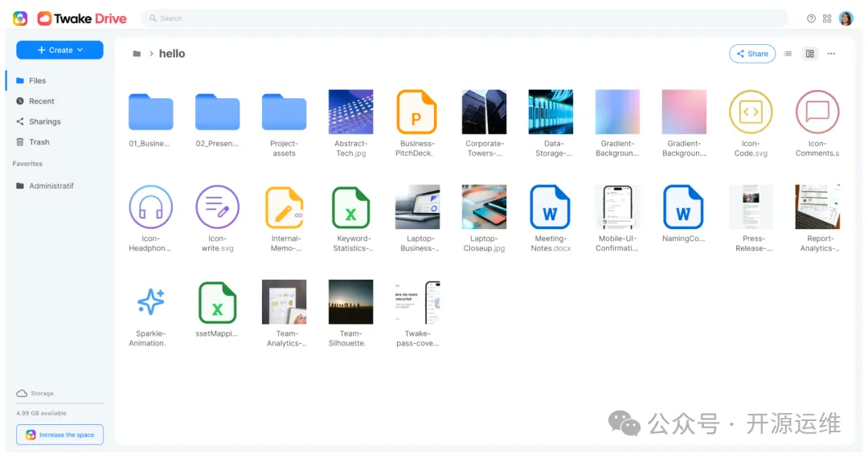Open the Icon-Headphones file icon
The width and height of the screenshot is (868, 458).
[150, 207]
